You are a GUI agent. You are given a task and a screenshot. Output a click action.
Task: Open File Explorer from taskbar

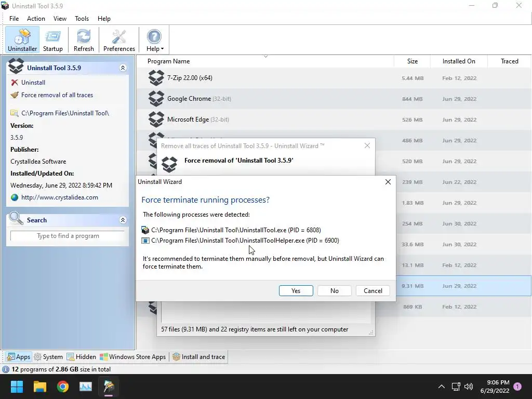pyautogui.click(x=39, y=387)
